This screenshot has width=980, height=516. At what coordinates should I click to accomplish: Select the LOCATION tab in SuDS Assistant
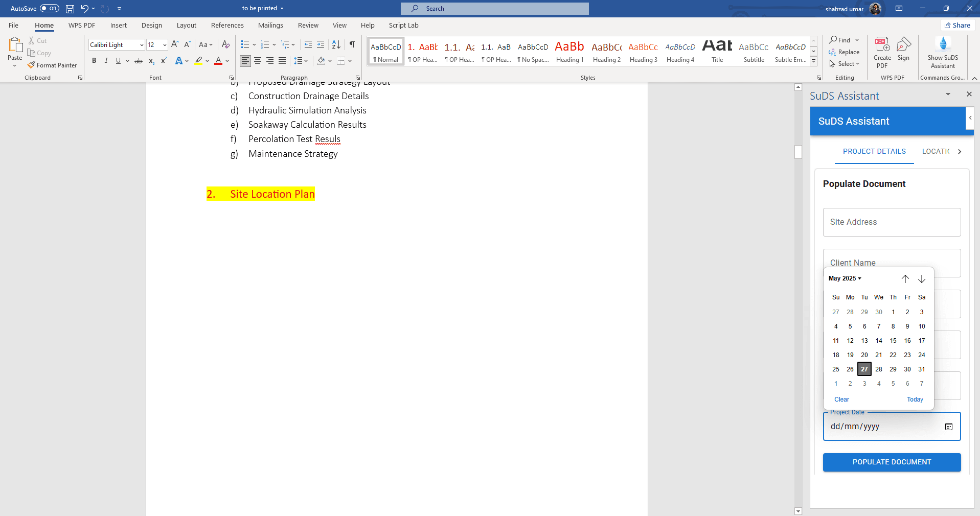coord(936,151)
